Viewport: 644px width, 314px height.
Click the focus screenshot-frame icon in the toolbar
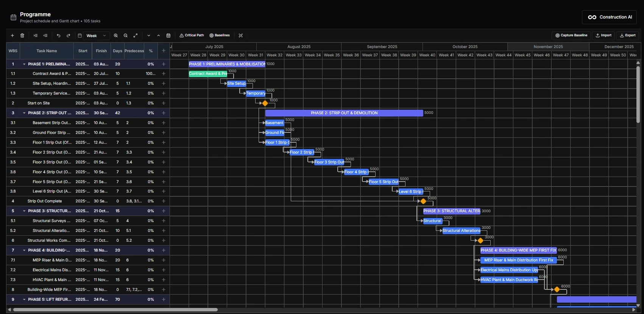(x=241, y=36)
